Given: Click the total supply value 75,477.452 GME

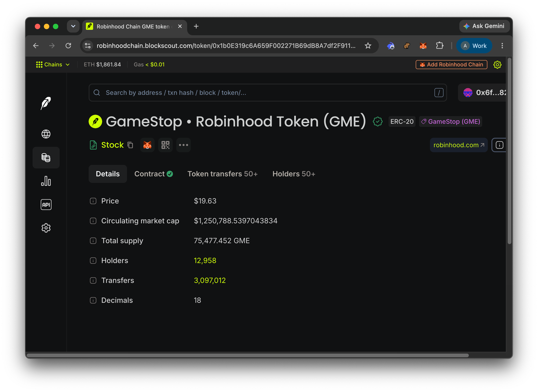Looking at the screenshot, I should (x=222, y=241).
